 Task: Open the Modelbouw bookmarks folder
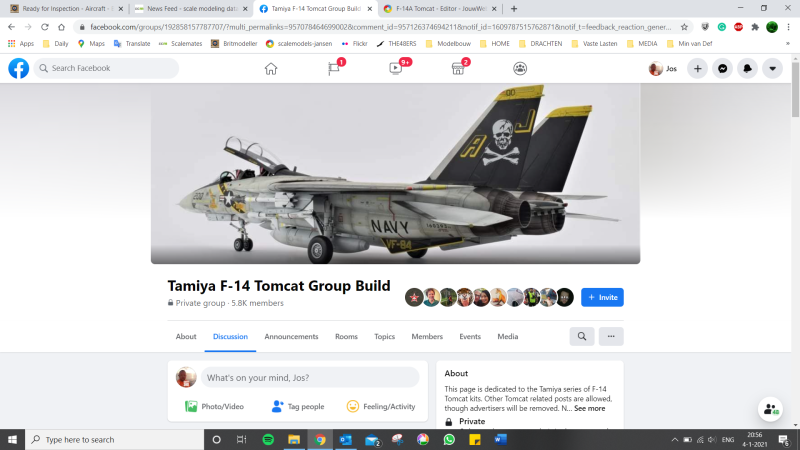pyautogui.click(x=448, y=44)
